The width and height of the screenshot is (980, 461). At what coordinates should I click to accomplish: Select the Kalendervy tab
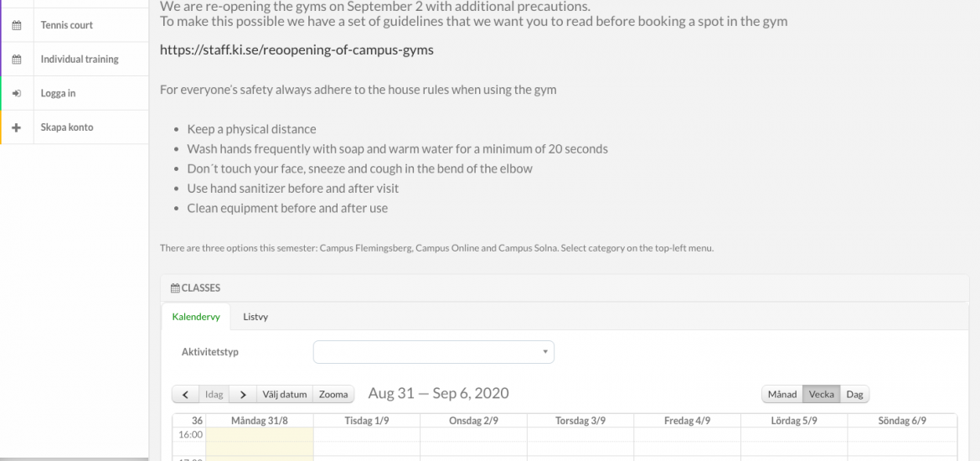196,317
